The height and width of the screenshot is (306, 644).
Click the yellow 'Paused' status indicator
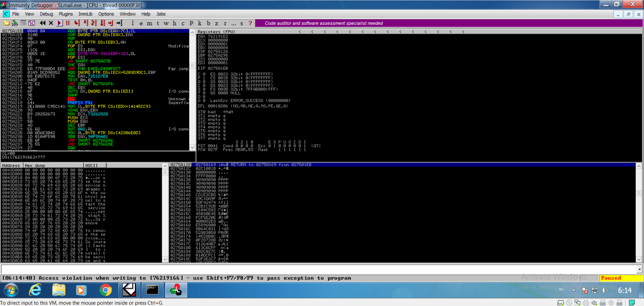tap(621, 278)
